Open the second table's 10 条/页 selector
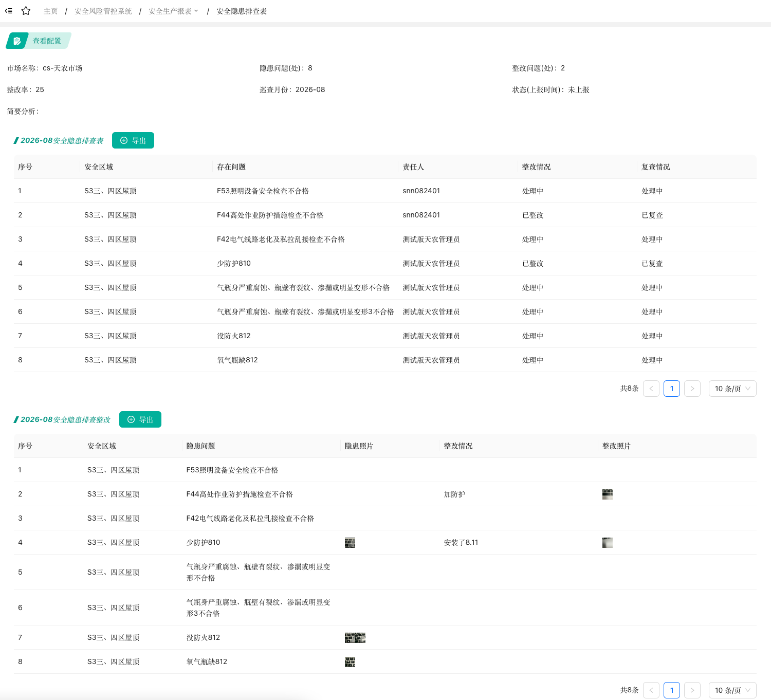This screenshot has height=700, width=771. coord(732,690)
